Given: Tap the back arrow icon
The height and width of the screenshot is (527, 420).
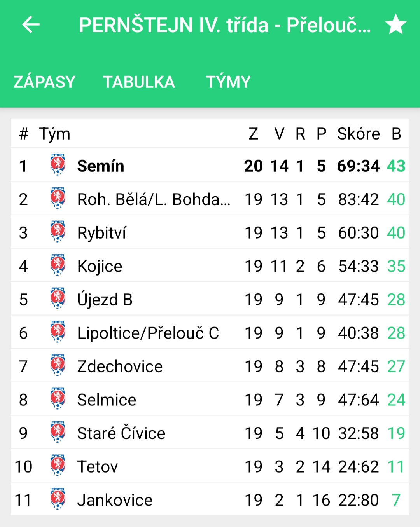Looking at the screenshot, I should [x=31, y=25].
